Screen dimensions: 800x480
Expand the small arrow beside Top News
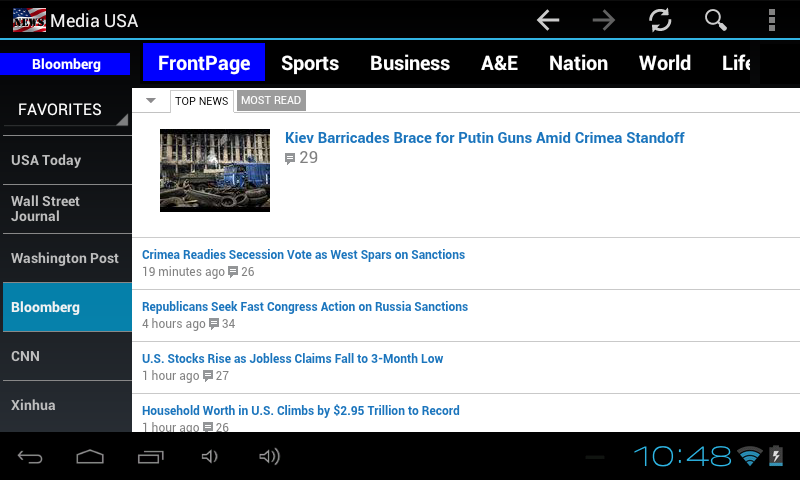click(x=151, y=100)
